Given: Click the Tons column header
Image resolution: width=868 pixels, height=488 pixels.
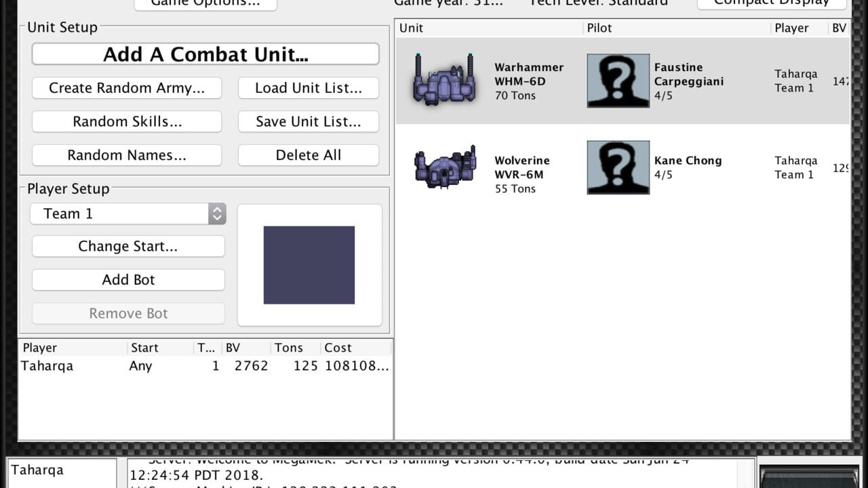Looking at the screenshot, I should (295, 348).
